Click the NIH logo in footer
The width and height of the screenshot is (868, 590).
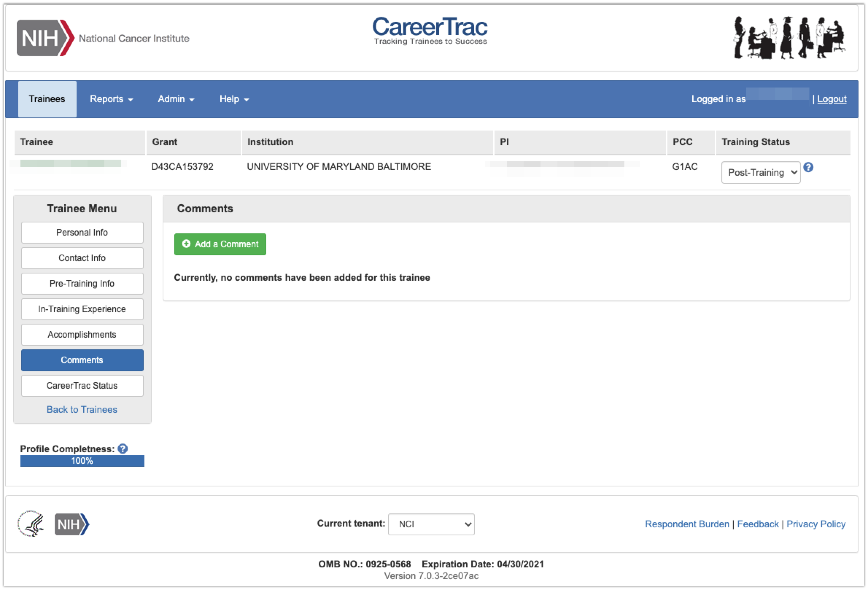[x=72, y=524]
